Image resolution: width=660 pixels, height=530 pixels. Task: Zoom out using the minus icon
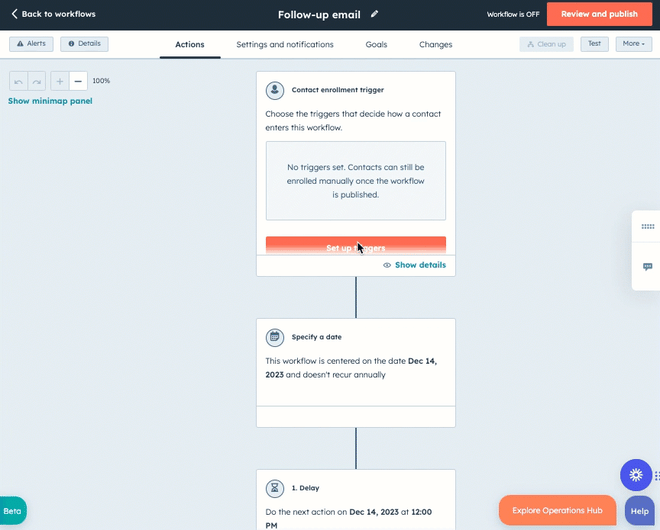pyautogui.click(x=78, y=81)
